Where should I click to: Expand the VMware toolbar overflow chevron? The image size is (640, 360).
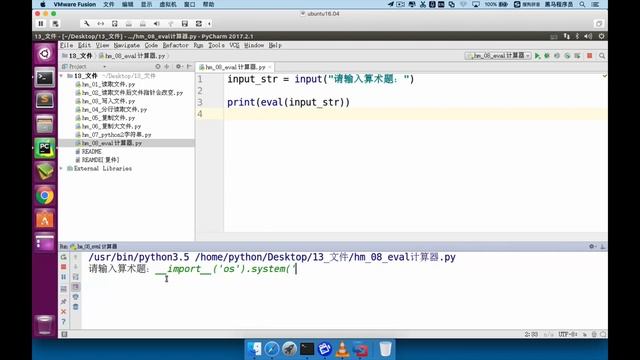point(209,24)
